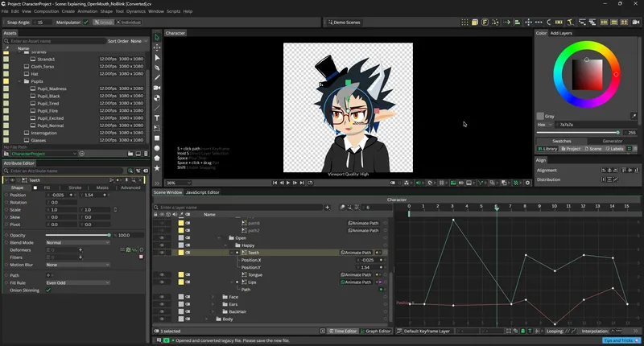Expand the BackHair group
Screen dimensions: 644x346
pos(213,312)
